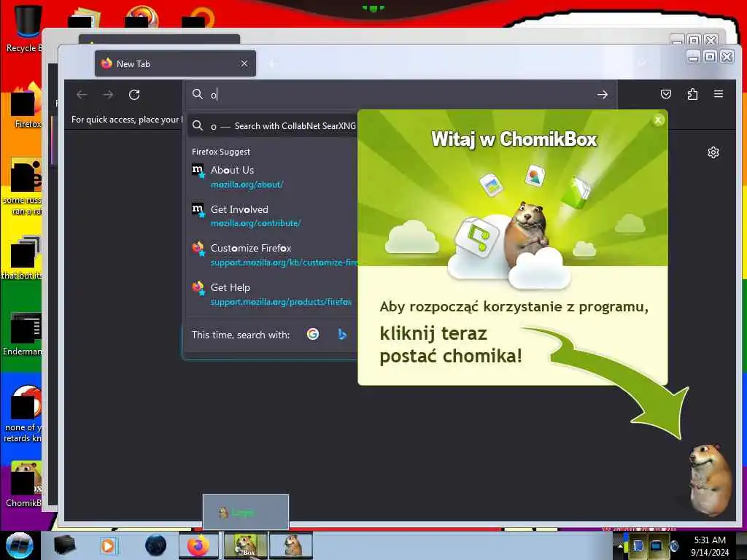Open the media player taskbar icon

pos(109,545)
